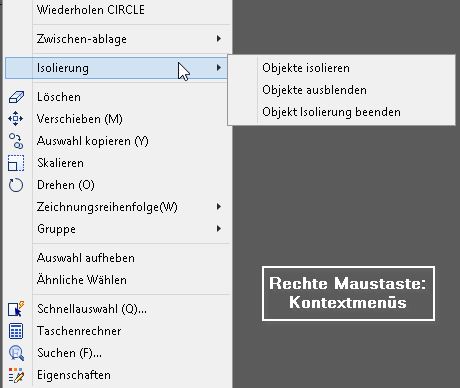Click the rotate icon beside Drehen
Screen dimensions: 460x388
coord(16,185)
